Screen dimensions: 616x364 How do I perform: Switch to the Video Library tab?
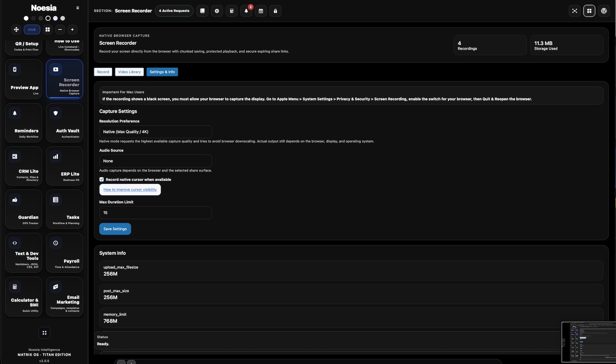coord(129,72)
